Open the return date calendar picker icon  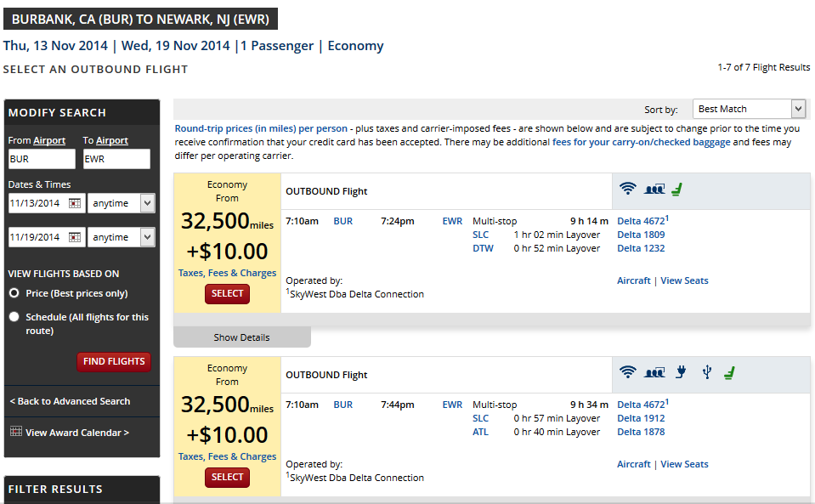tap(75, 237)
